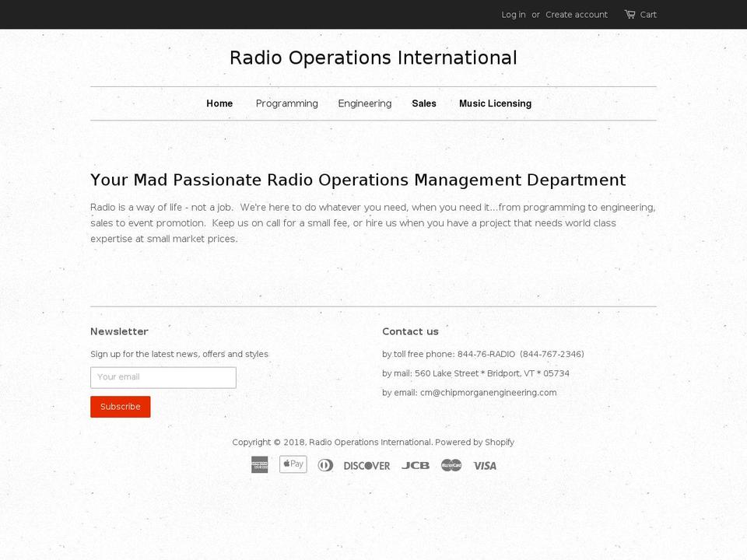Click the JCB payment icon
The height and width of the screenshot is (560, 747).
[x=415, y=466]
